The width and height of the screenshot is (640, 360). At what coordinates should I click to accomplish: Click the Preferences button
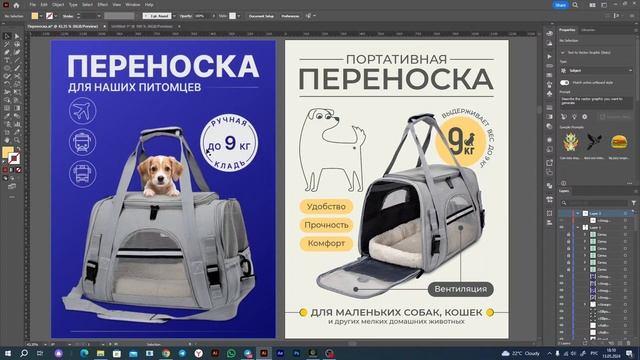tap(290, 16)
